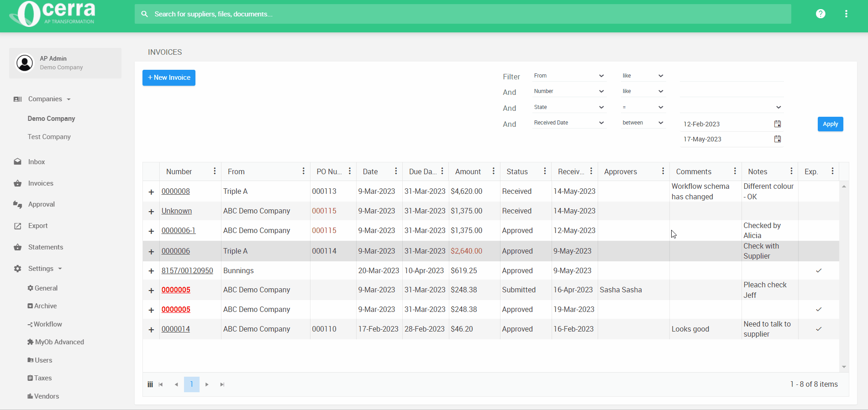868x410 pixels.
Task: Open invoice link 0000014
Action: [176, 329]
